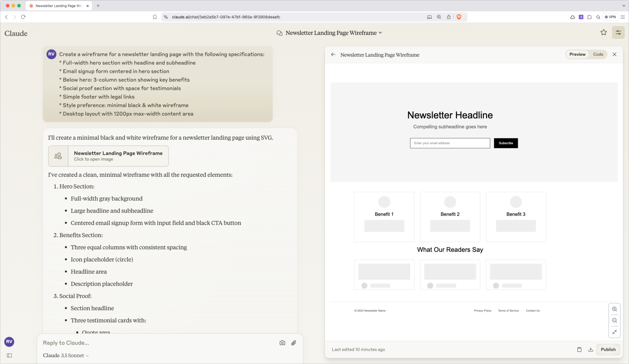Zoom out of the artifact preview
629x364 pixels.
(614, 320)
